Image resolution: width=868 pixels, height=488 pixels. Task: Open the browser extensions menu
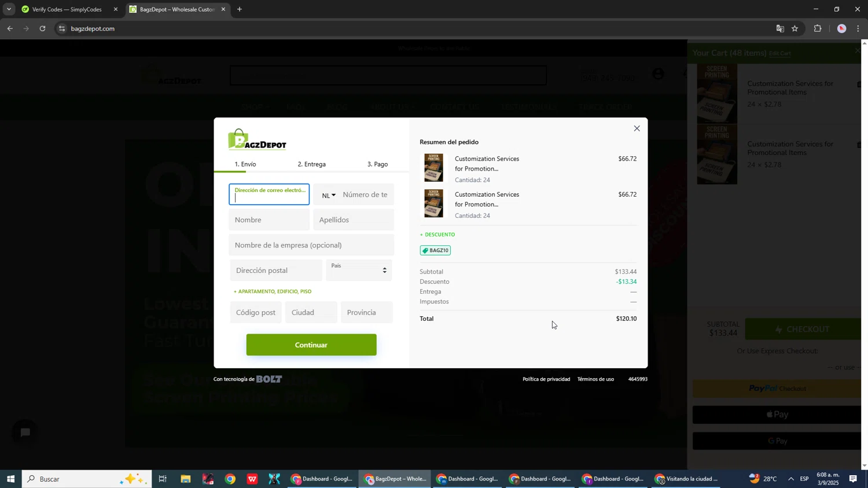[x=818, y=28]
